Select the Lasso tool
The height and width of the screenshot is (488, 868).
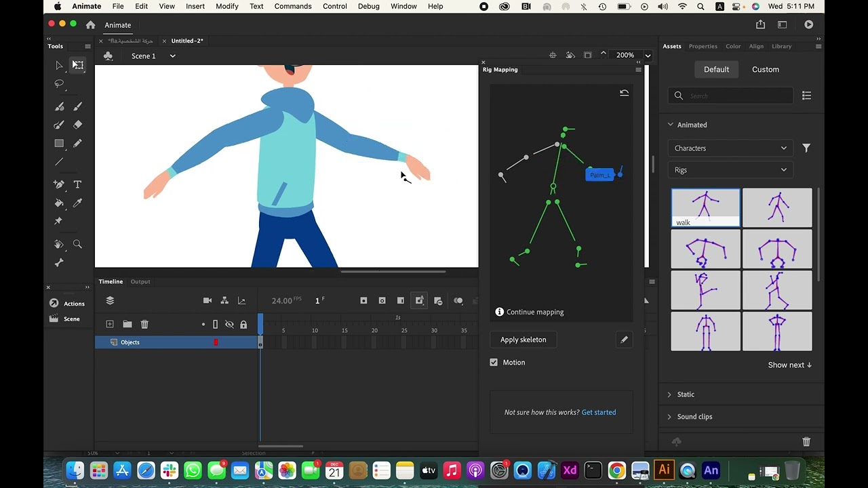59,84
